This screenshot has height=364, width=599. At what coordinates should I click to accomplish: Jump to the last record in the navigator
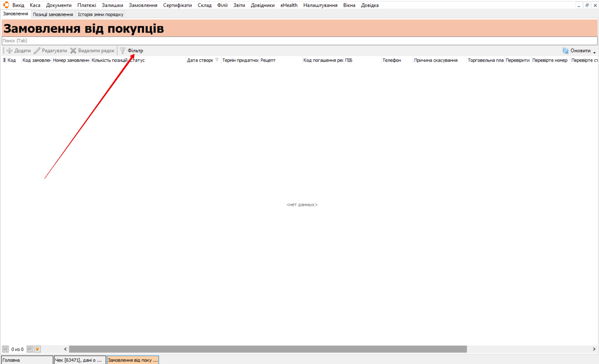click(x=30, y=349)
